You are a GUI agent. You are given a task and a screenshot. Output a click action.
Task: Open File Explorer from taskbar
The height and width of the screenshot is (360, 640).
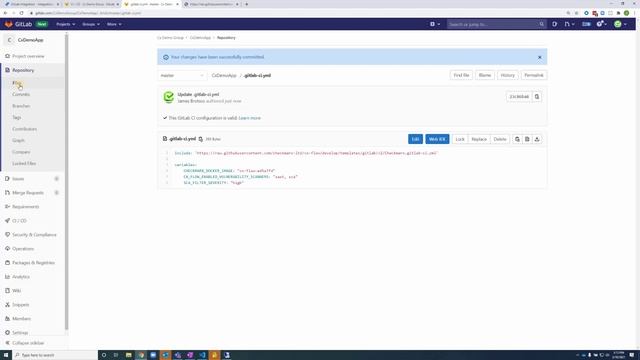tap(129, 355)
